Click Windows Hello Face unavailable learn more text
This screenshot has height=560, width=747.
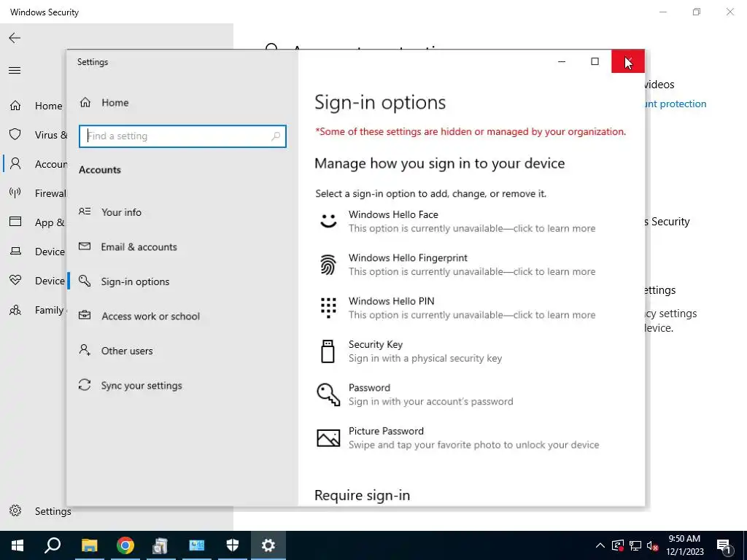tap(472, 228)
